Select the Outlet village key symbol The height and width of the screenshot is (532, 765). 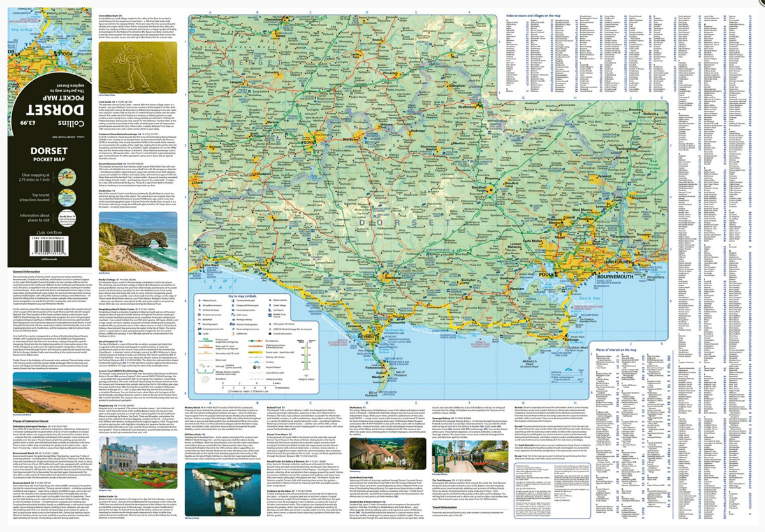(x=270, y=305)
